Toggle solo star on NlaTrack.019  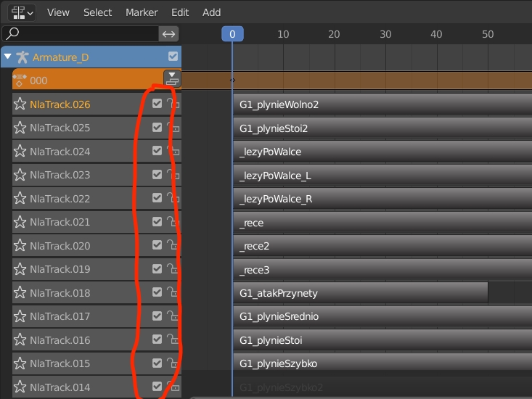point(20,269)
